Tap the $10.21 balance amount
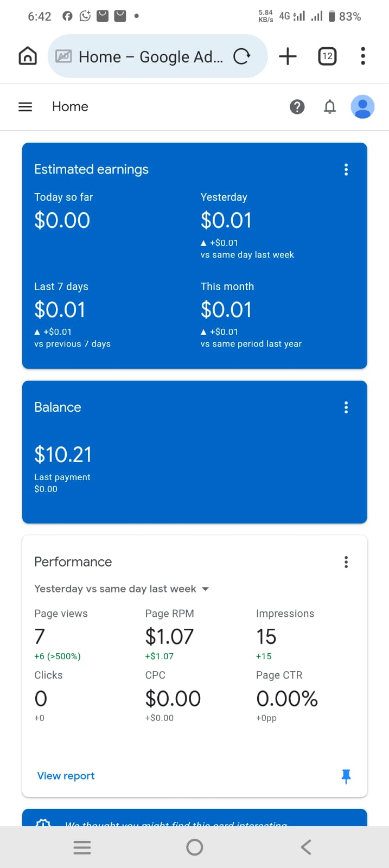This screenshot has height=868, width=389. [63, 455]
